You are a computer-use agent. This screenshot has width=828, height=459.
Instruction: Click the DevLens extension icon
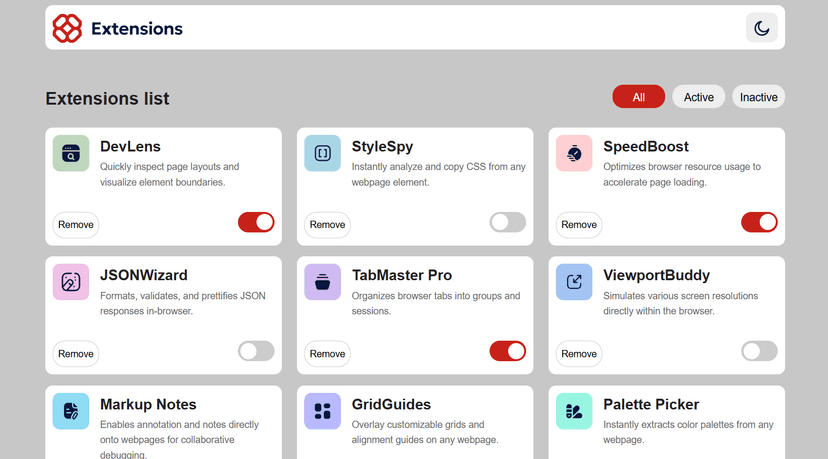(x=71, y=153)
